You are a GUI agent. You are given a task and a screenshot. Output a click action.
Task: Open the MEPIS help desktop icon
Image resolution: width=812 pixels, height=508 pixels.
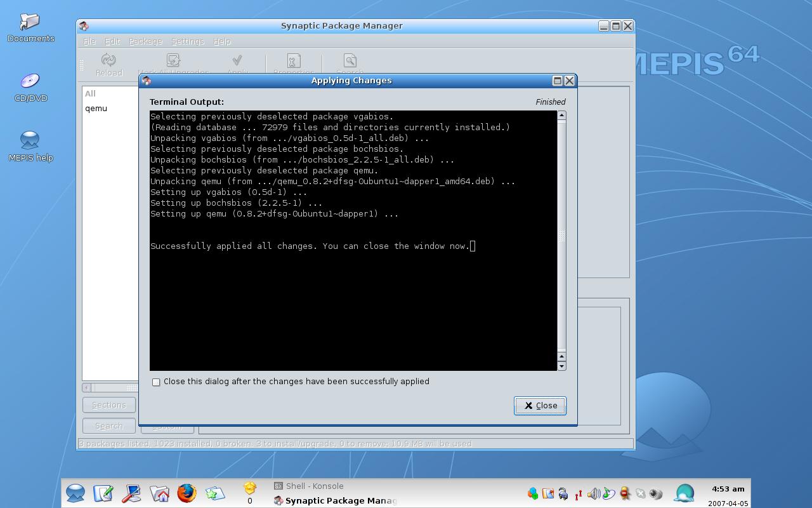tap(30, 146)
